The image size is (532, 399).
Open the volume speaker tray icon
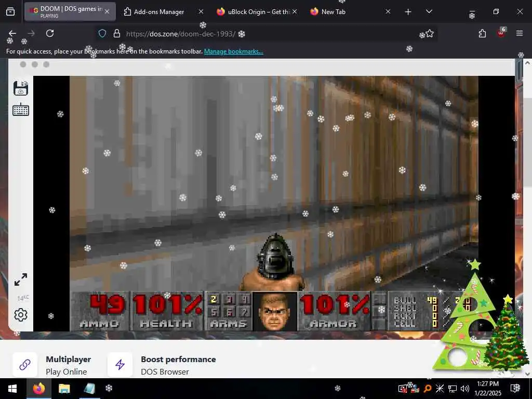[x=465, y=389]
